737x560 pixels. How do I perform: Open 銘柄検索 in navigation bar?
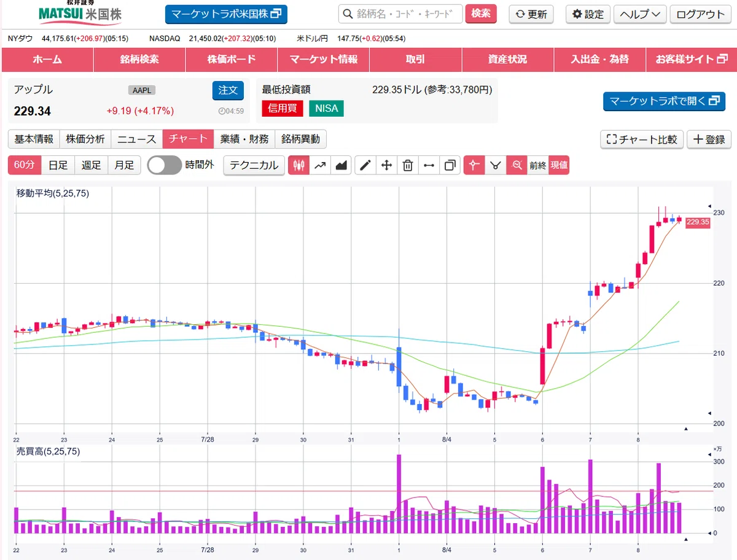coord(139,60)
